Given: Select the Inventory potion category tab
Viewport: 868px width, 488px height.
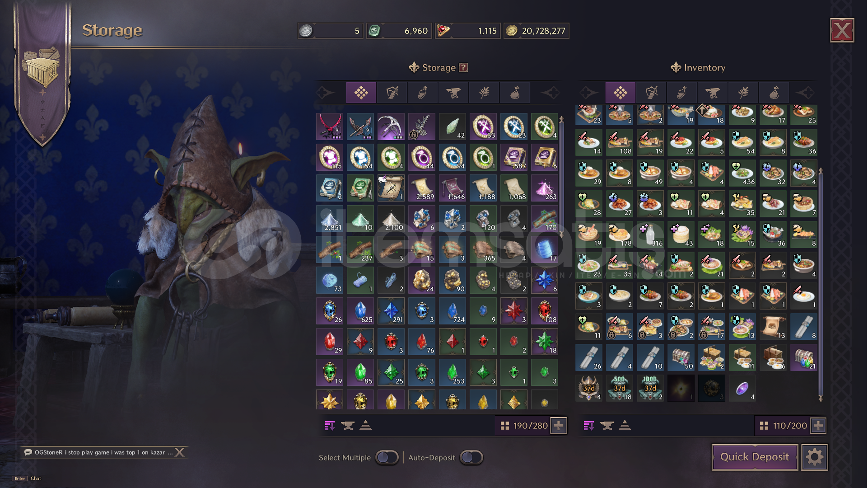Looking at the screenshot, I should 682,93.
